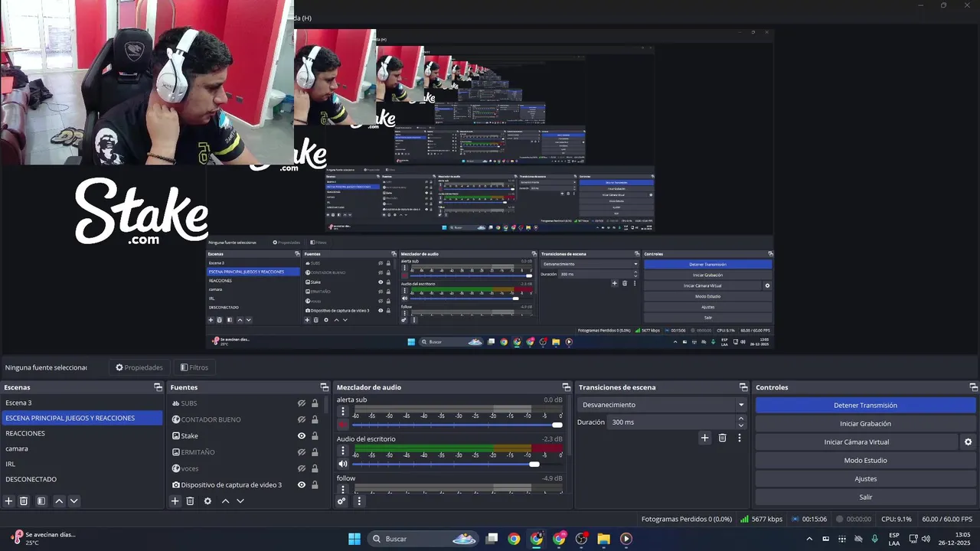The image size is (980, 551).
Task: Hide Dispositivo de captura de video 3
Action: tap(302, 485)
